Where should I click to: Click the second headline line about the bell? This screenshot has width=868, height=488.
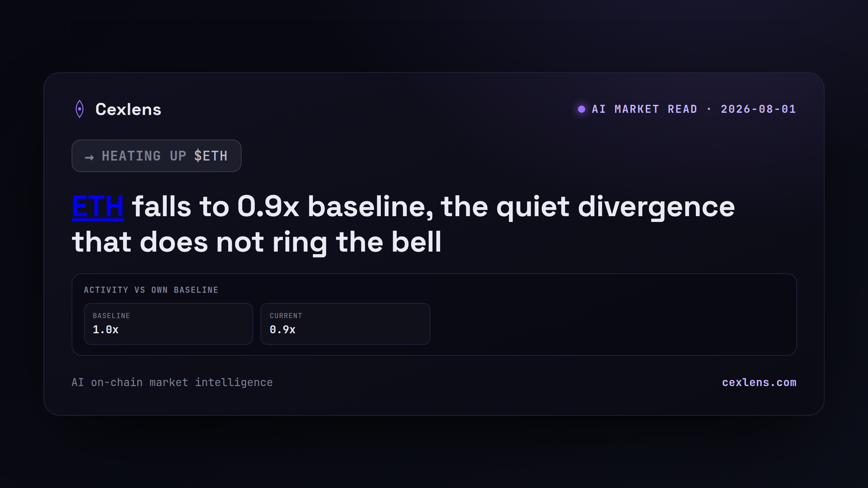tap(257, 242)
